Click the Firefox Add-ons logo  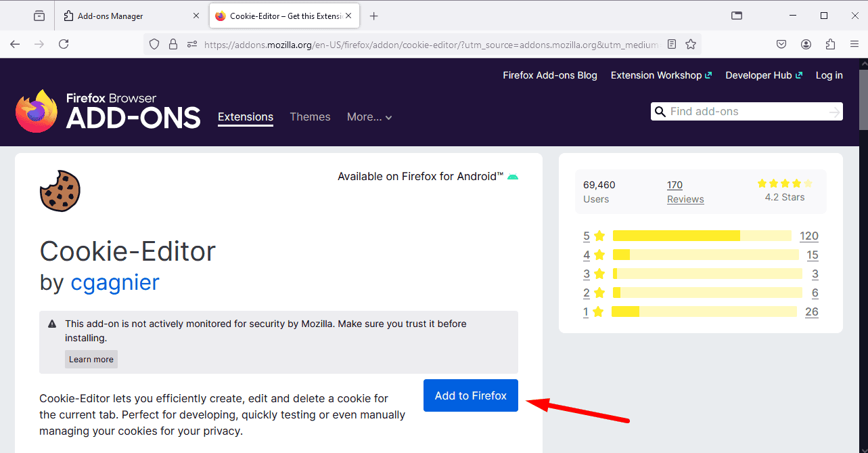(108, 111)
